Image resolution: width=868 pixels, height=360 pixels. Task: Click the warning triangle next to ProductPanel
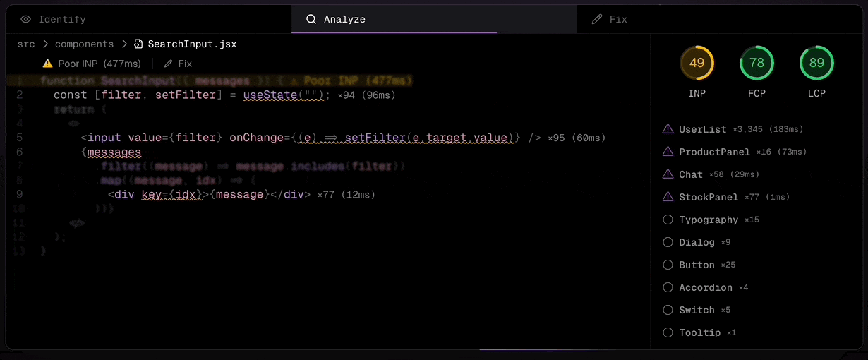click(668, 152)
